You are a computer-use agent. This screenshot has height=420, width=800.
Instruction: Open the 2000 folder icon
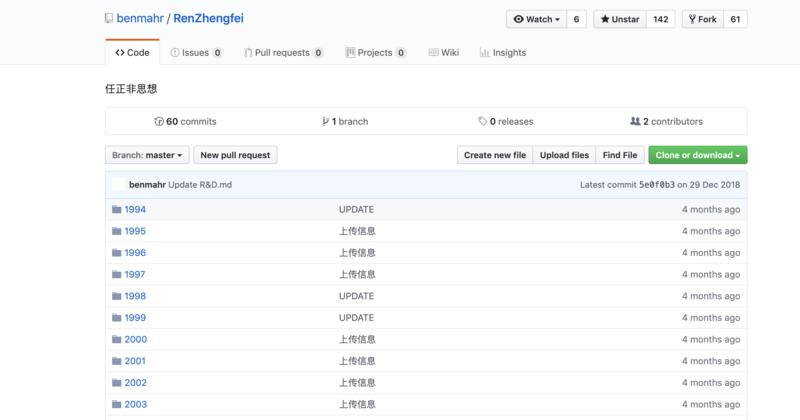(117, 339)
